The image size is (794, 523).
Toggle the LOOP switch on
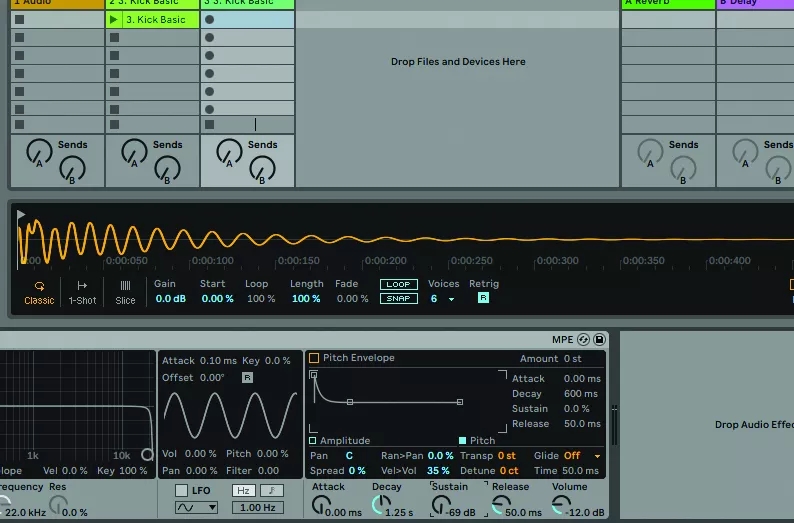coord(398,284)
